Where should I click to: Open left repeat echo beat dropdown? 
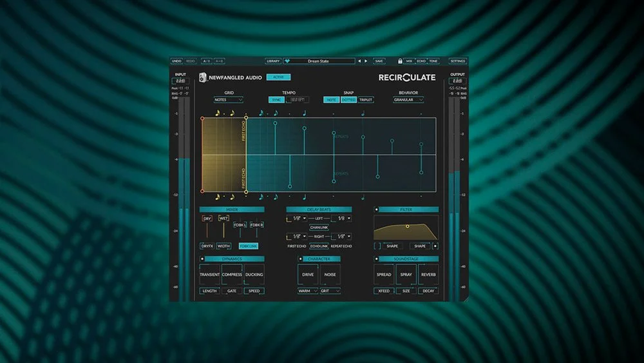[x=342, y=219]
